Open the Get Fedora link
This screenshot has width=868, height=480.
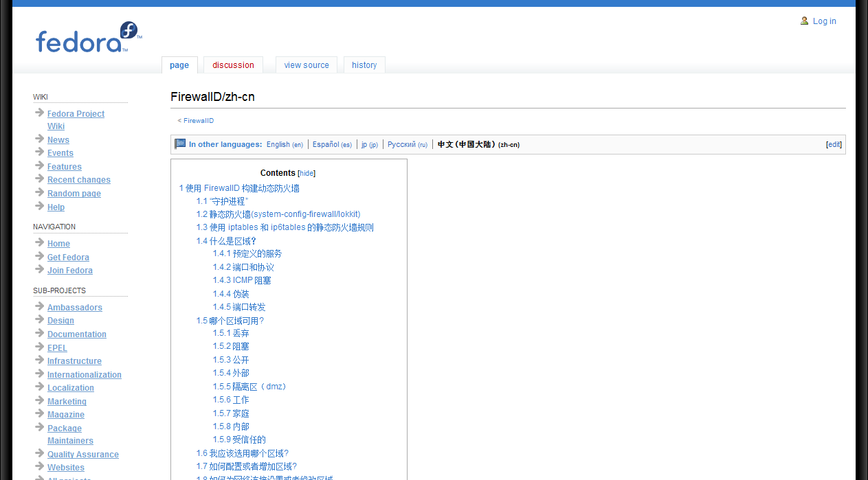click(x=68, y=258)
